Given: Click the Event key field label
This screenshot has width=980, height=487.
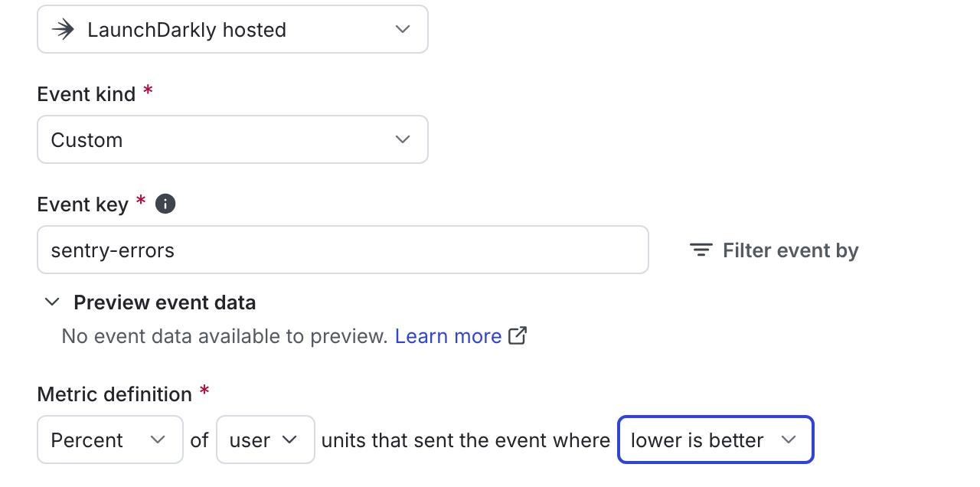Looking at the screenshot, I should tap(83, 204).
